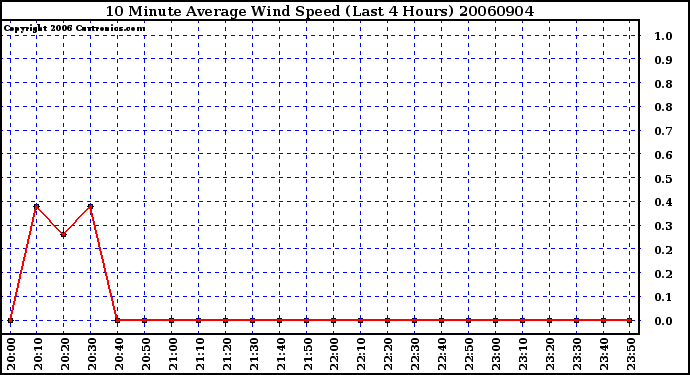Click the 20:10 time axis label
This screenshot has width=690, height=375.
[x=38, y=354]
